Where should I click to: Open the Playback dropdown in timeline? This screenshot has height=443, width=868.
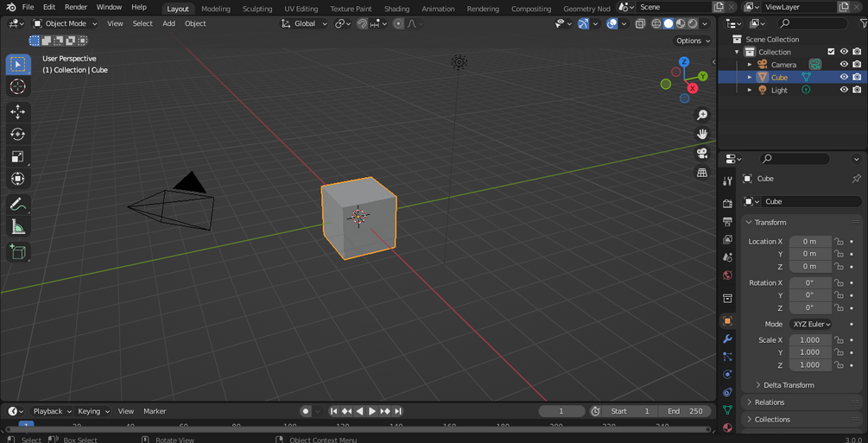pyautogui.click(x=52, y=411)
